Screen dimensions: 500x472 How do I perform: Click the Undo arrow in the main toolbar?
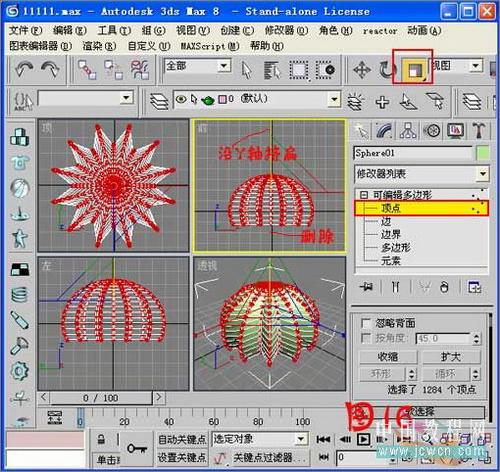click(24, 69)
